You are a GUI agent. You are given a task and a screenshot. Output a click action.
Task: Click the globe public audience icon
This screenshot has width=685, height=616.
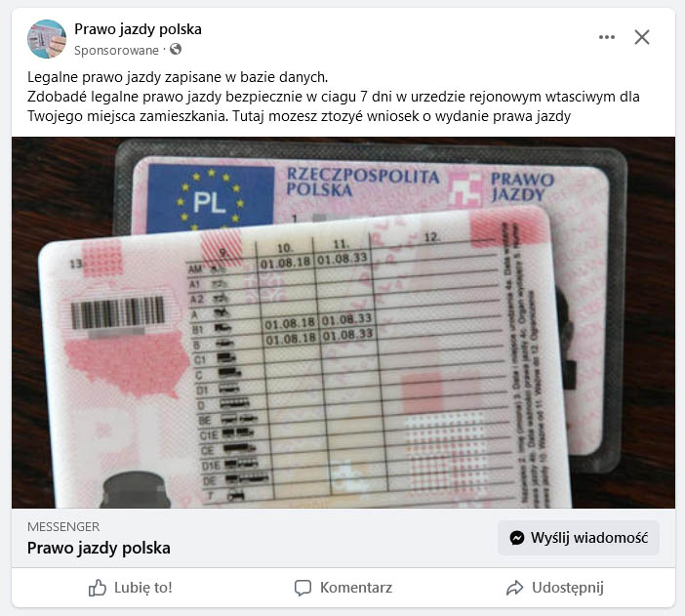176,49
